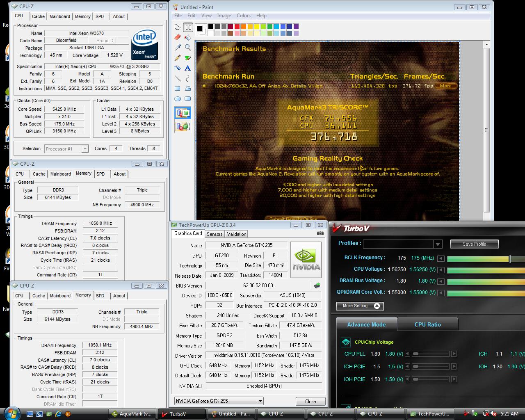Select the Rectangle shape tool

178,89
